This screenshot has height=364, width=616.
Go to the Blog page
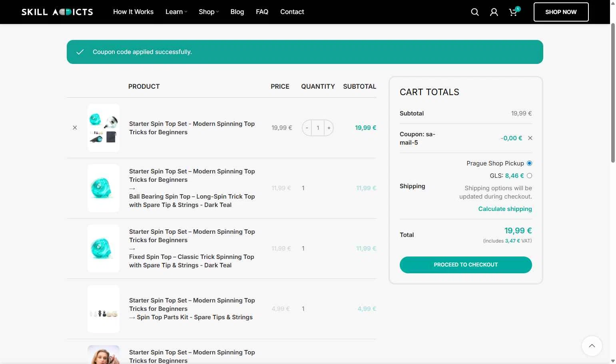(x=237, y=12)
